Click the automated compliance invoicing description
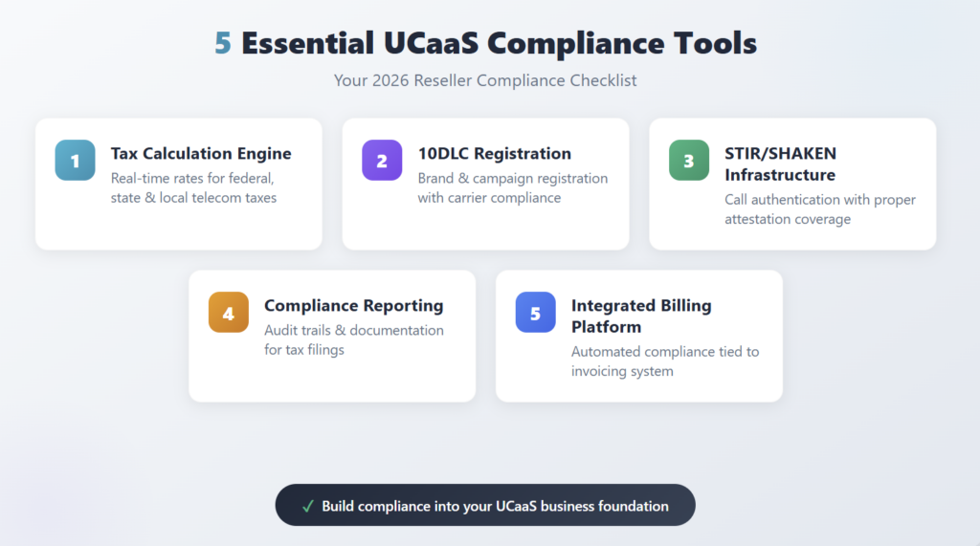 (x=665, y=360)
